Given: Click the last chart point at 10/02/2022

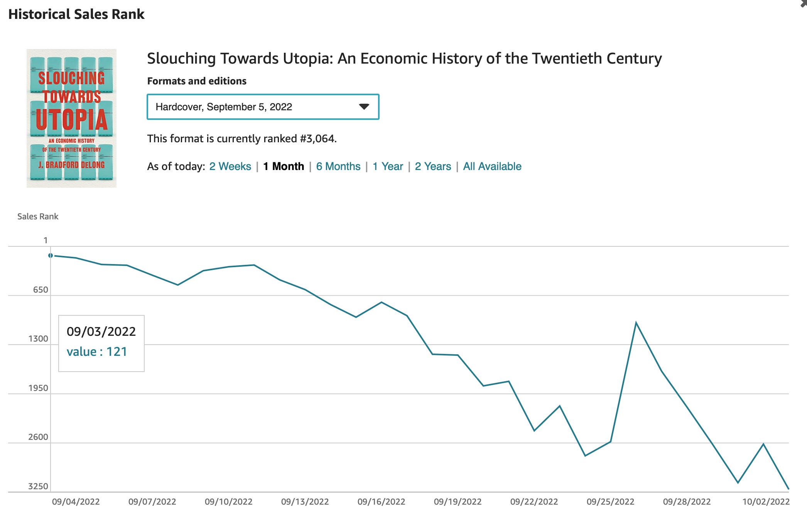Looking at the screenshot, I should [x=788, y=489].
